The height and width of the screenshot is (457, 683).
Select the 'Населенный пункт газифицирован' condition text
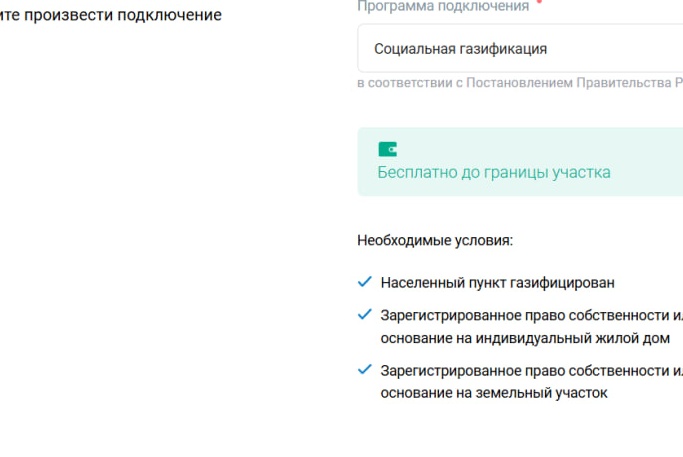(x=497, y=283)
